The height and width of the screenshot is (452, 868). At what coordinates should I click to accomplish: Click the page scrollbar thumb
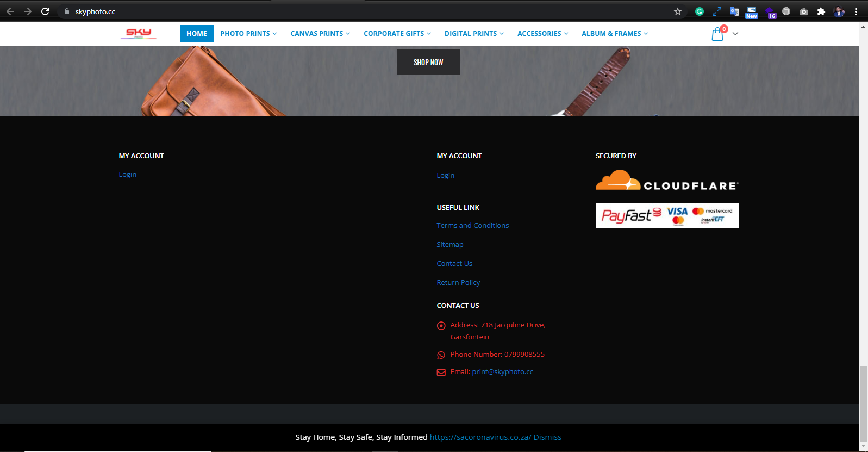pos(863,403)
